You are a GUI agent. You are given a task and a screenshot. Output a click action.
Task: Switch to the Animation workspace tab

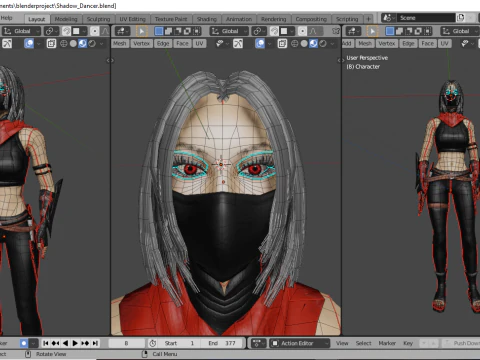[239, 19]
